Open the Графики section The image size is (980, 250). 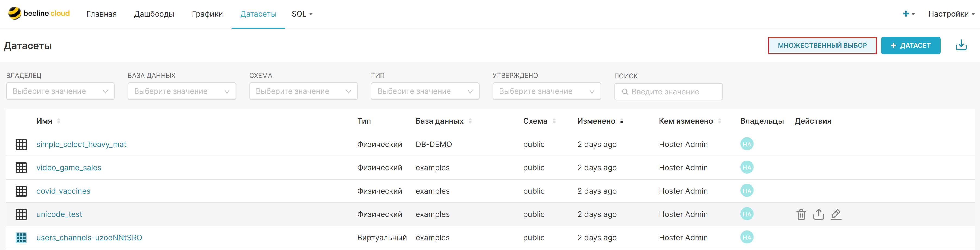pyautogui.click(x=207, y=14)
